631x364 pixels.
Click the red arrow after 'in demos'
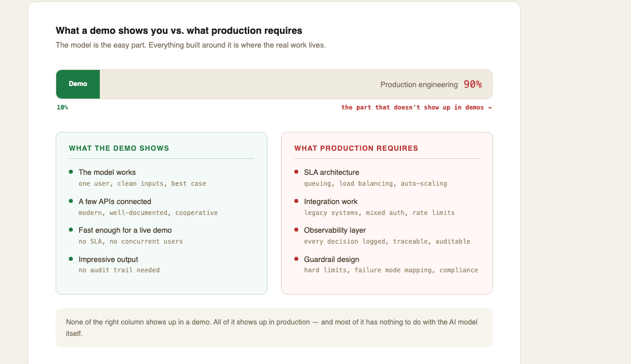[490, 107]
